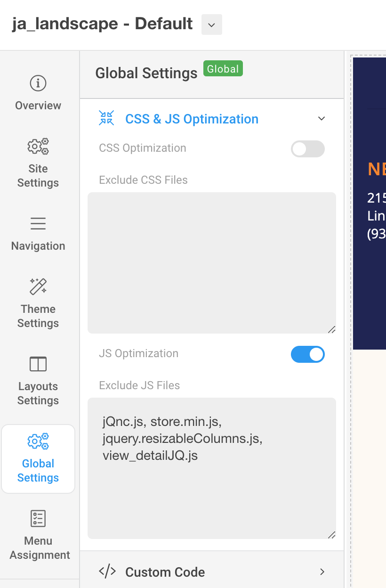The width and height of the screenshot is (386, 588).
Task: Click inside the Exclude CSS Files textarea
Action: 212,262
